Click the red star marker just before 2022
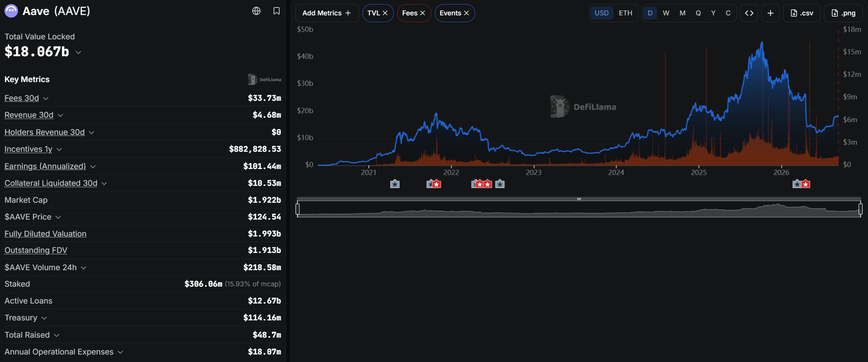 pos(437,184)
